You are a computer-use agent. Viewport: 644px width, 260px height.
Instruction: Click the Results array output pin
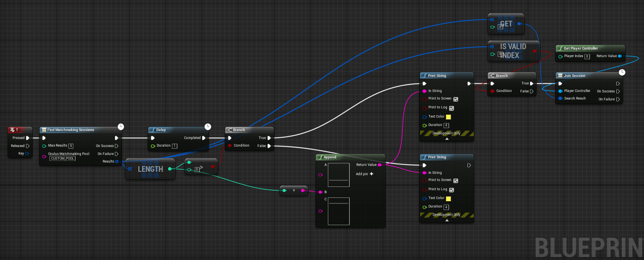click(x=117, y=161)
